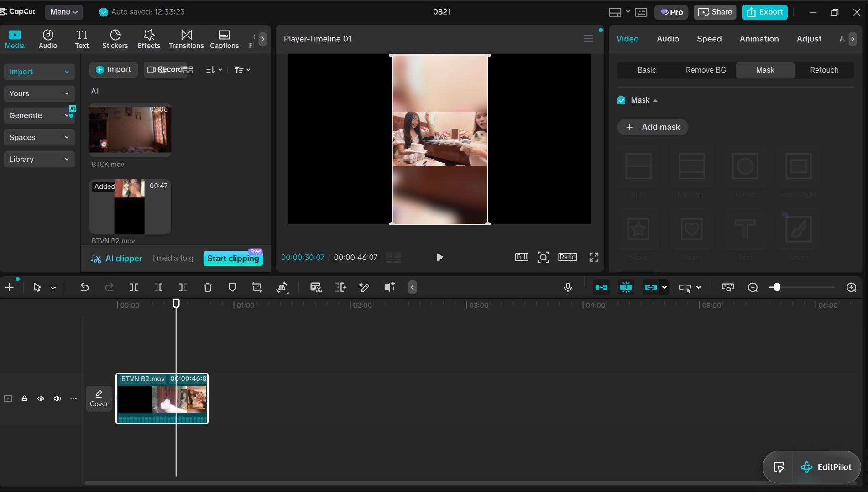868x492 pixels.
Task: Open the Text tool panel
Action: tap(82, 39)
